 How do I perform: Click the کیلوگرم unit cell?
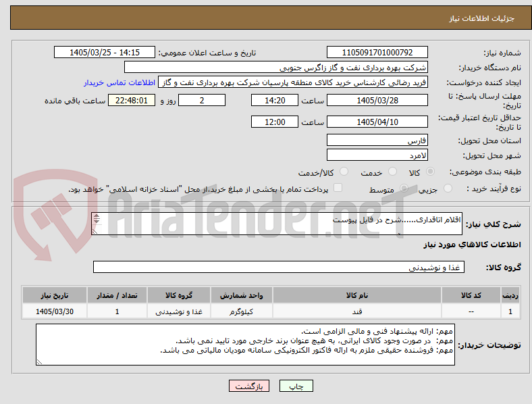[241, 311]
